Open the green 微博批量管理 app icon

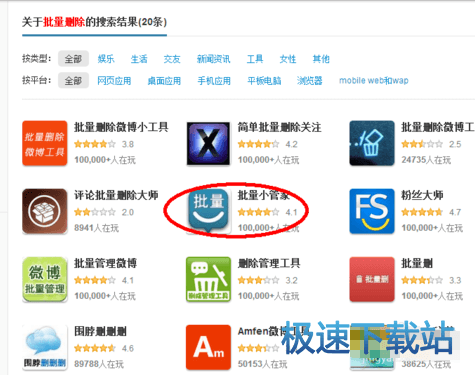[x=45, y=279]
